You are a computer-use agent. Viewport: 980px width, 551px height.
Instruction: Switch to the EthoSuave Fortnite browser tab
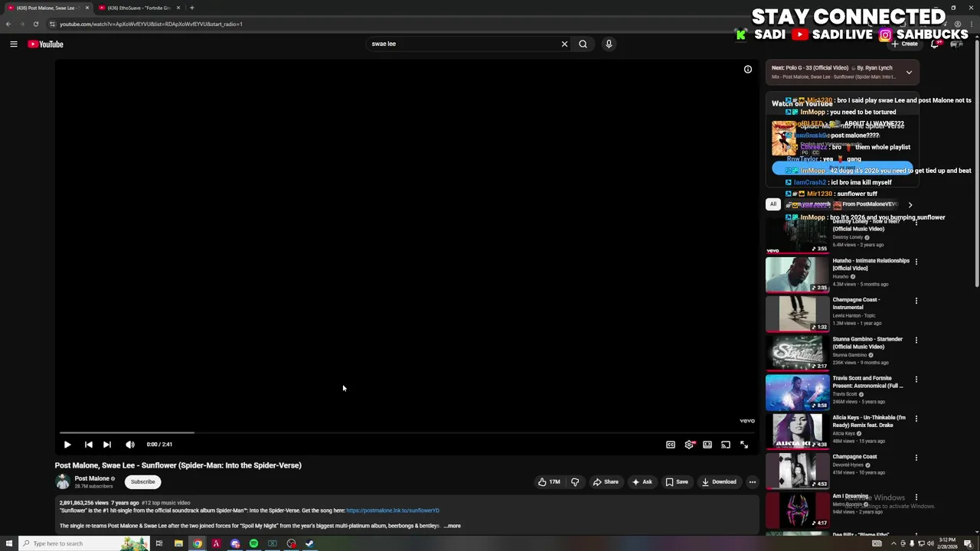138,8
